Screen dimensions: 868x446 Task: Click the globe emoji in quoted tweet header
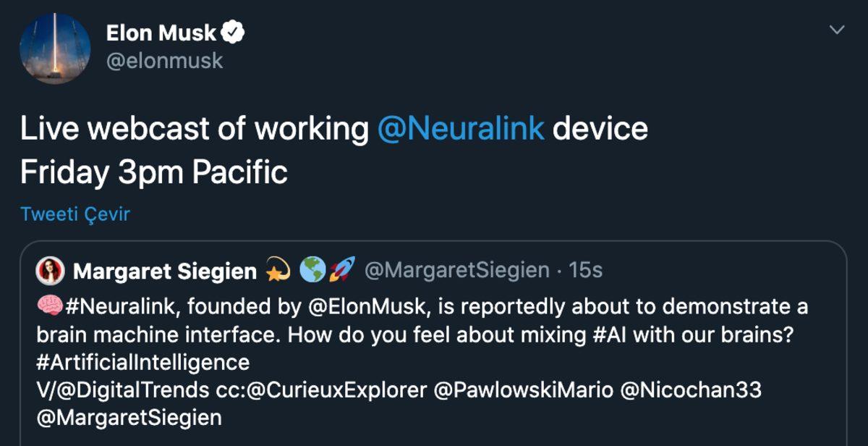(312, 270)
